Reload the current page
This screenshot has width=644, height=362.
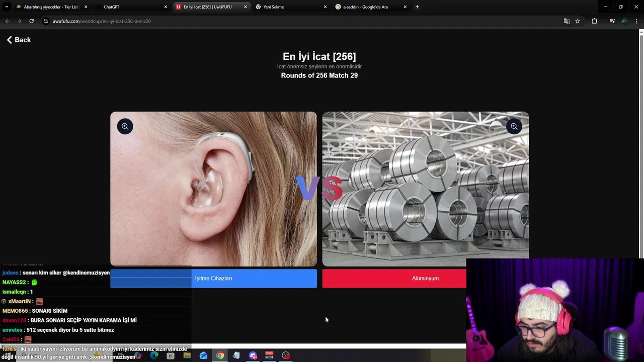[31, 21]
